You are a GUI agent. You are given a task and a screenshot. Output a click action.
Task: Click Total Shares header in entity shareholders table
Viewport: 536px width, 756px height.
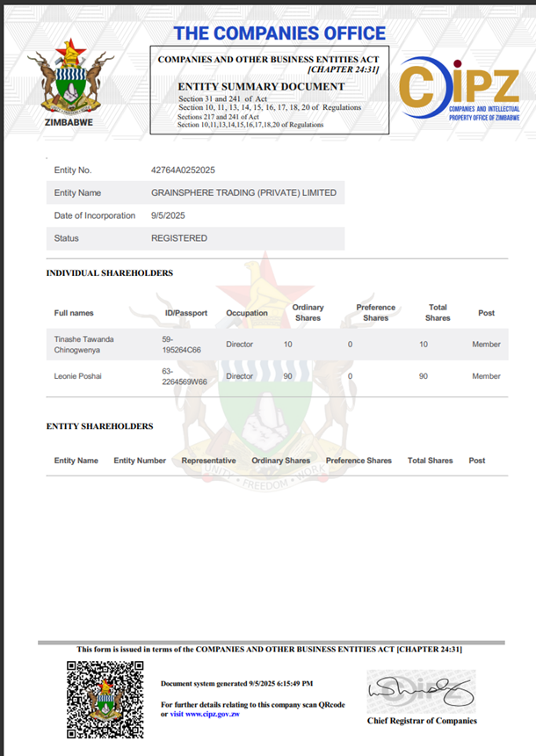(431, 461)
